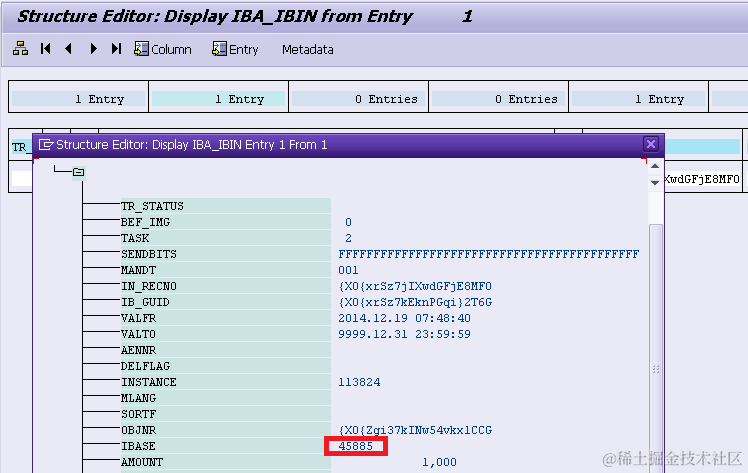Go to the previous entry
This screenshot has width=748, height=473.
click(x=68, y=49)
